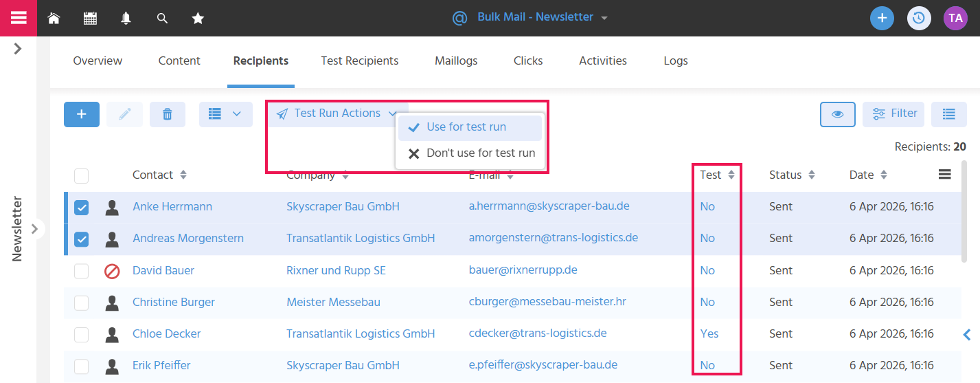Switch to the Overview tab
This screenshot has width=980, height=383.
pyautogui.click(x=98, y=61)
